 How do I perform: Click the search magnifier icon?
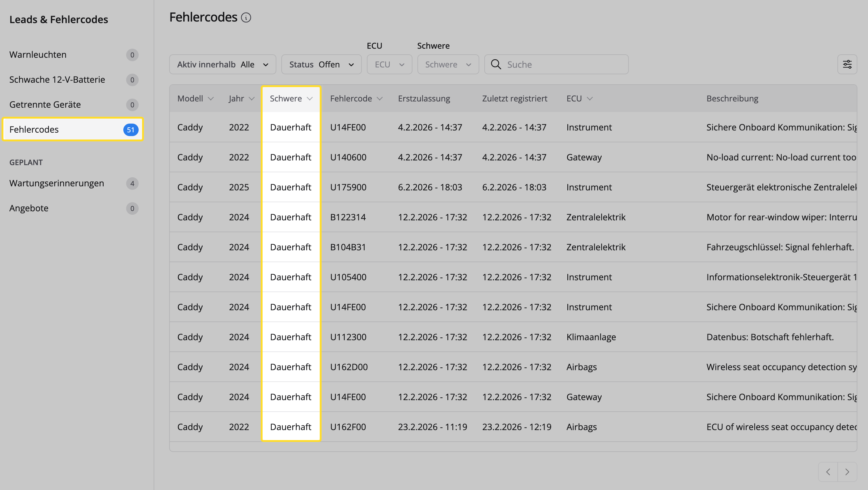tap(496, 64)
